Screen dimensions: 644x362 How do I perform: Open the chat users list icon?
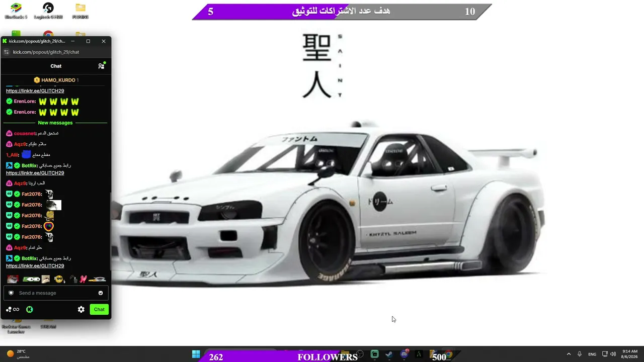click(101, 66)
